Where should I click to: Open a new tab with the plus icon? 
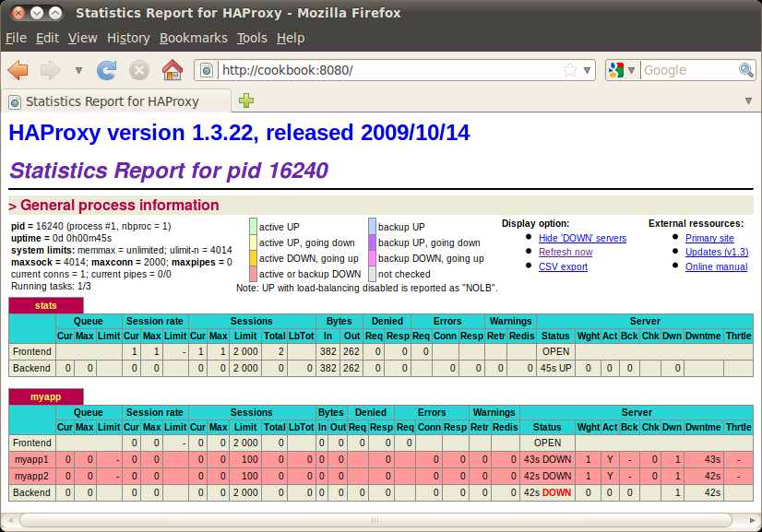pyautogui.click(x=246, y=100)
